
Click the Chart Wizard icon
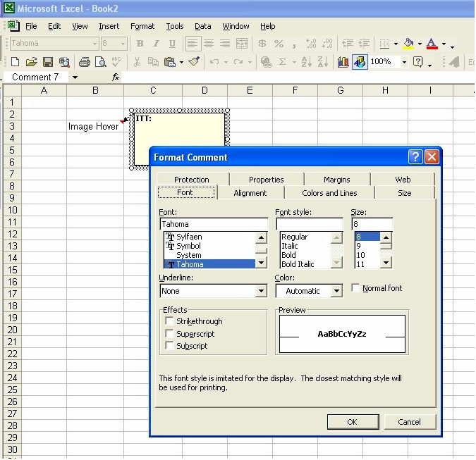pyautogui.click(x=343, y=62)
